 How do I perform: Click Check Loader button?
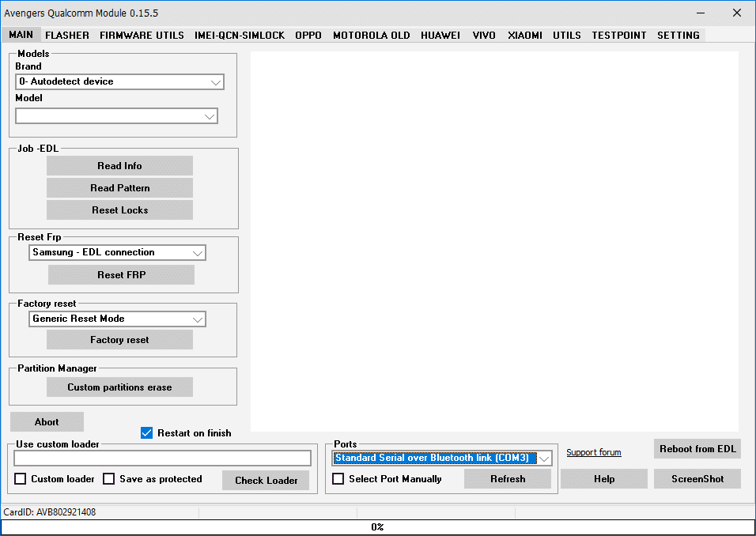coord(266,480)
